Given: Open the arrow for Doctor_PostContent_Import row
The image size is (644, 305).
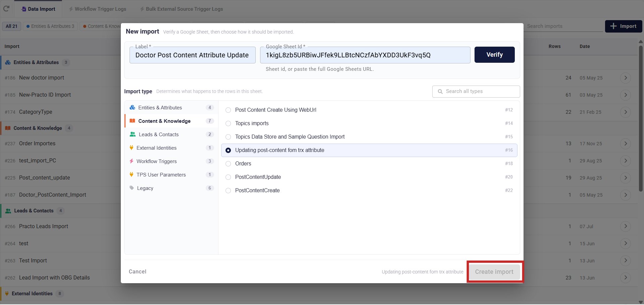Looking at the screenshot, I should 626,195.
